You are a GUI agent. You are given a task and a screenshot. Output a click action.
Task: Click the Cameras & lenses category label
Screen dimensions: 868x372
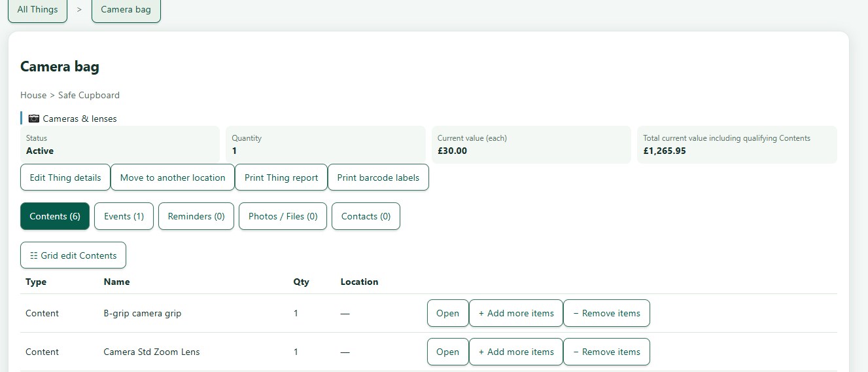pos(80,119)
